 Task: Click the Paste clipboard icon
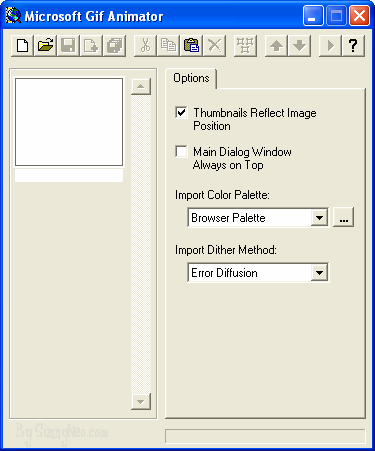(x=191, y=45)
